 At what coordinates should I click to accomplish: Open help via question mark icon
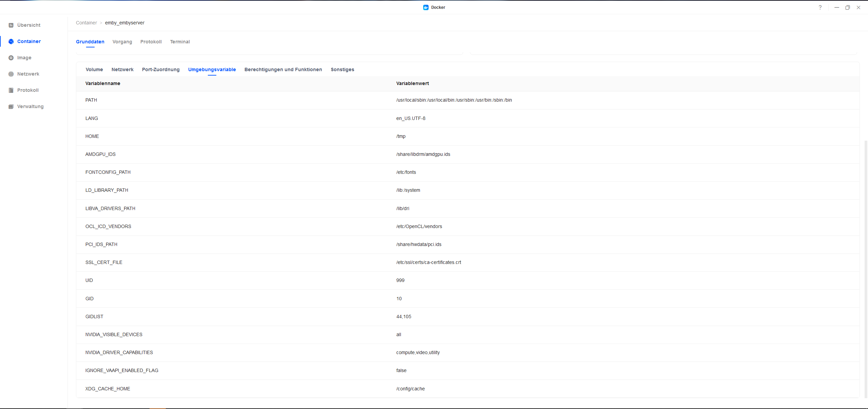coord(820,7)
